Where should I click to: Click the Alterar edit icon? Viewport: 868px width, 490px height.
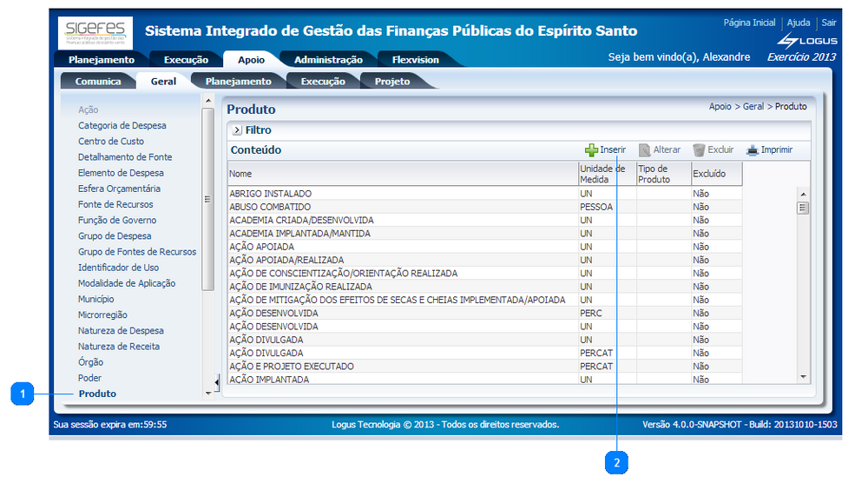click(x=644, y=150)
